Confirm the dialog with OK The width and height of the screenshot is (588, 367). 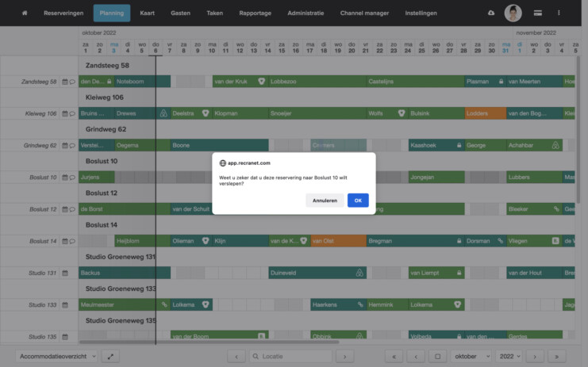(x=358, y=201)
